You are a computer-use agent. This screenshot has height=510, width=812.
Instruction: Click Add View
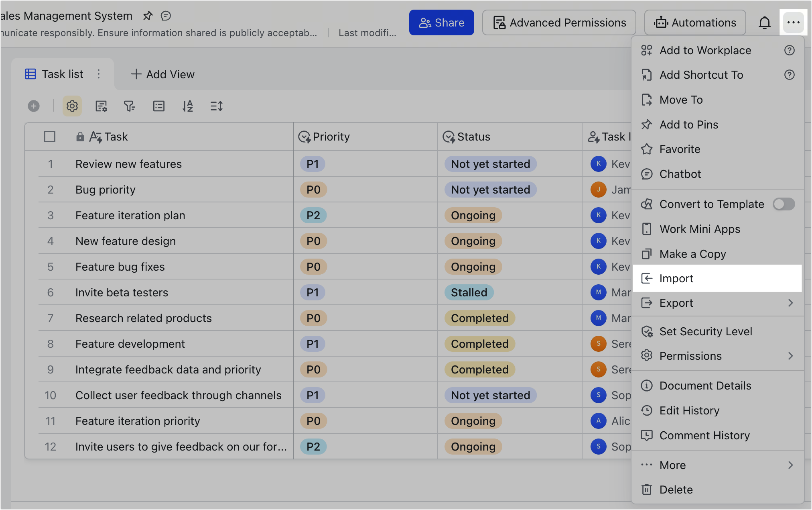click(x=162, y=74)
